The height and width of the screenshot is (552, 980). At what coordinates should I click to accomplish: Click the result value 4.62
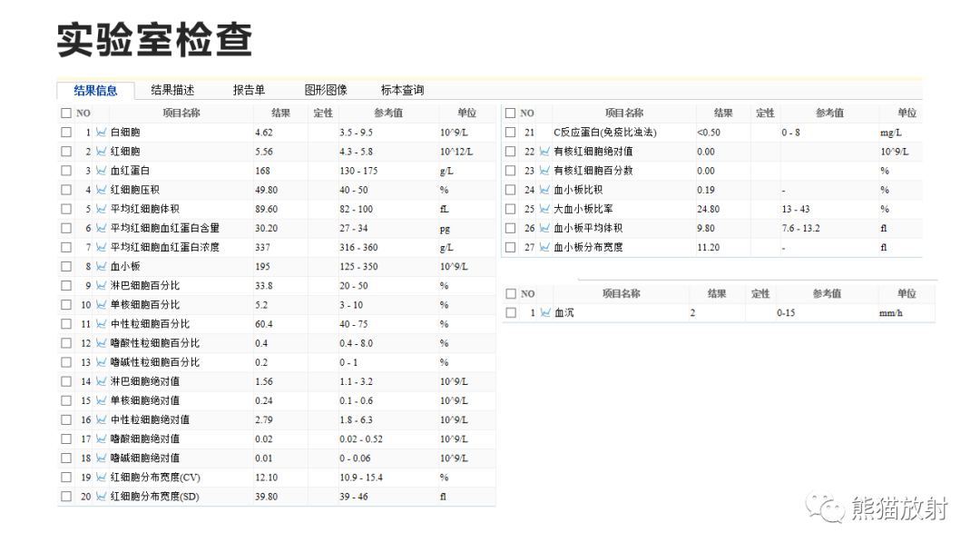pyautogui.click(x=264, y=133)
